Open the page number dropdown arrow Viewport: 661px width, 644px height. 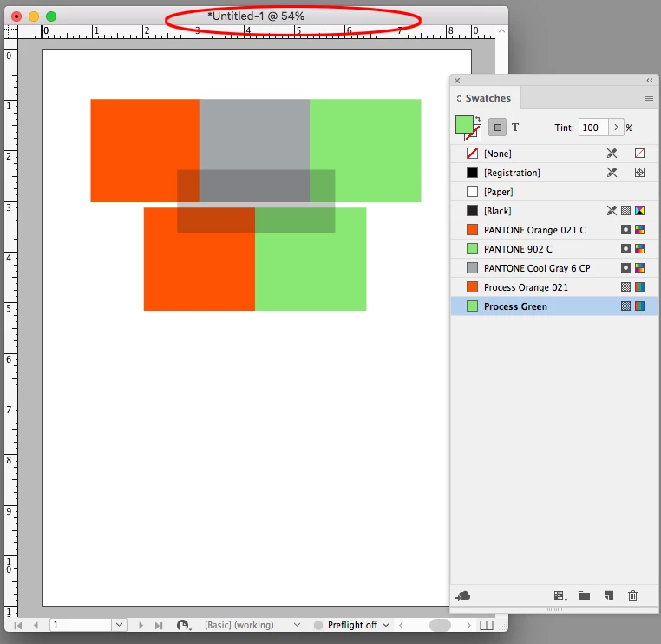tap(120, 625)
